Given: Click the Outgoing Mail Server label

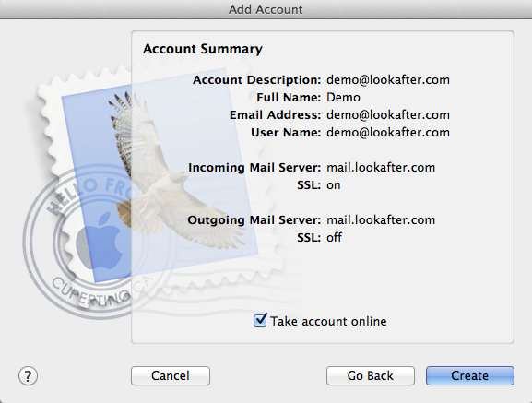Looking at the screenshot, I should pos(254,220).
